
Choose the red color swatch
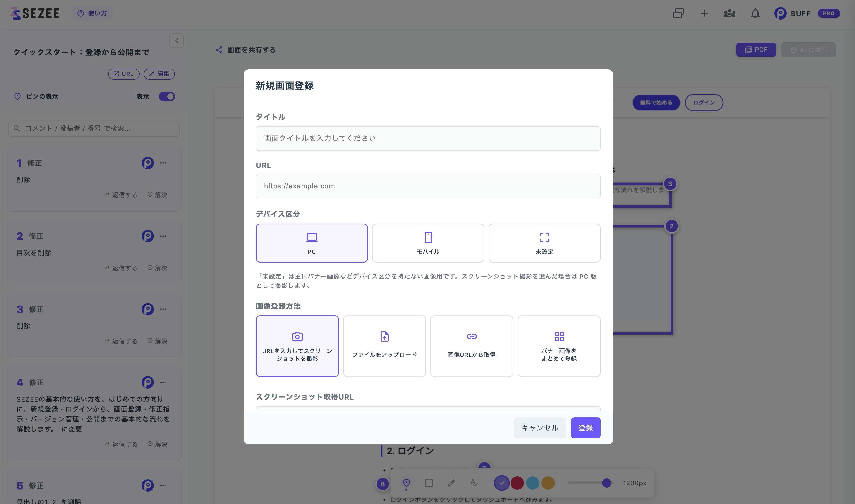point(517,483)
